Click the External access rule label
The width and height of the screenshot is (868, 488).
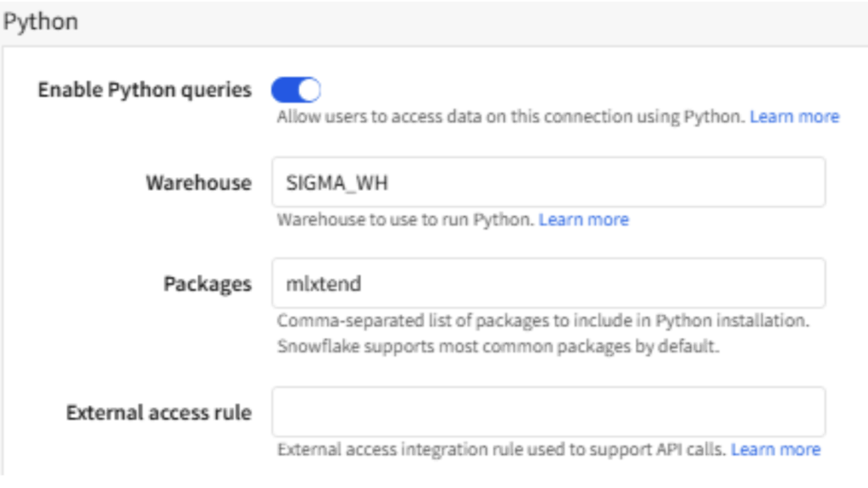pos(159,413)
